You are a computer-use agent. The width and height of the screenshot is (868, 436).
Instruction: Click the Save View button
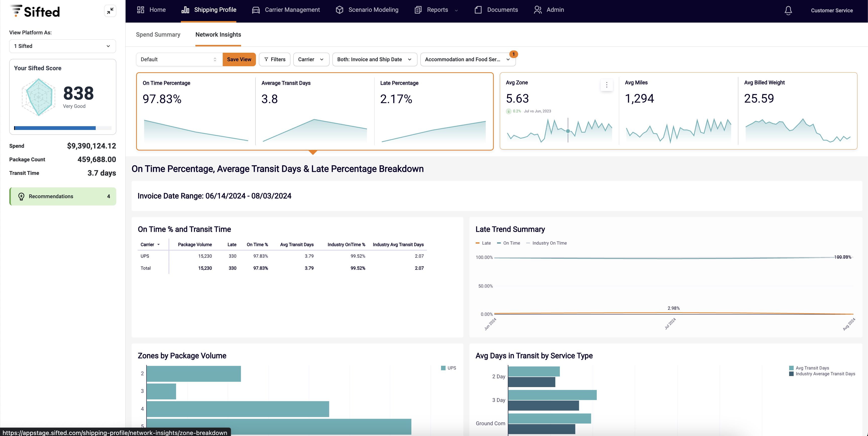coord(239,59)
